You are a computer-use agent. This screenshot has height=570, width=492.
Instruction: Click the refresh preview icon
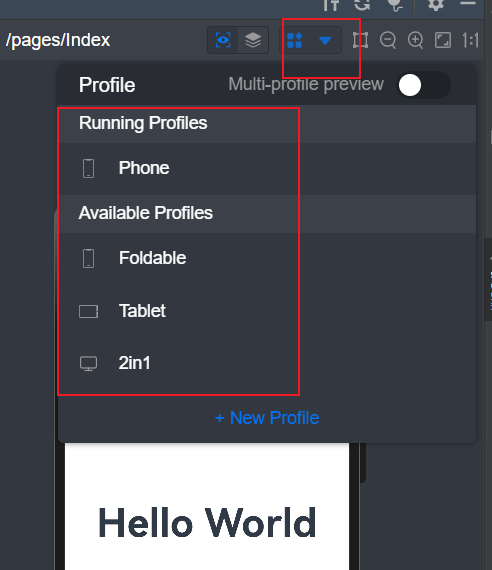tap(362, 5)
